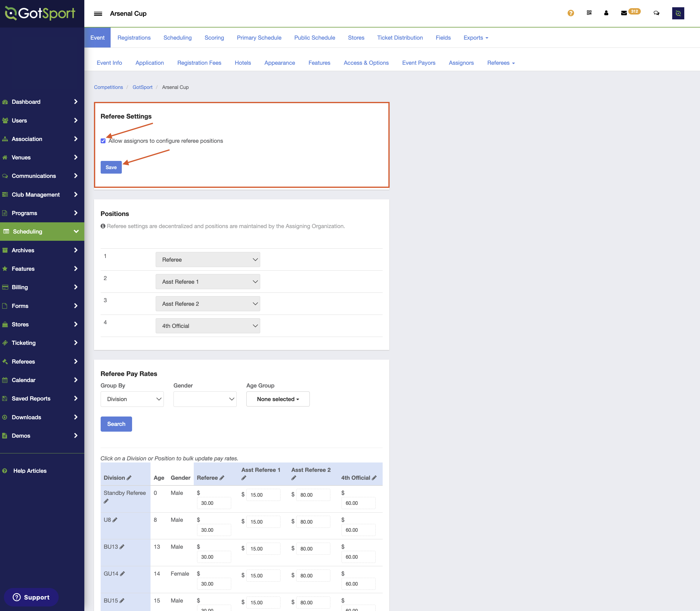Expand the Venues sidebar item
The image size is (700, 611).
(42, 158)
